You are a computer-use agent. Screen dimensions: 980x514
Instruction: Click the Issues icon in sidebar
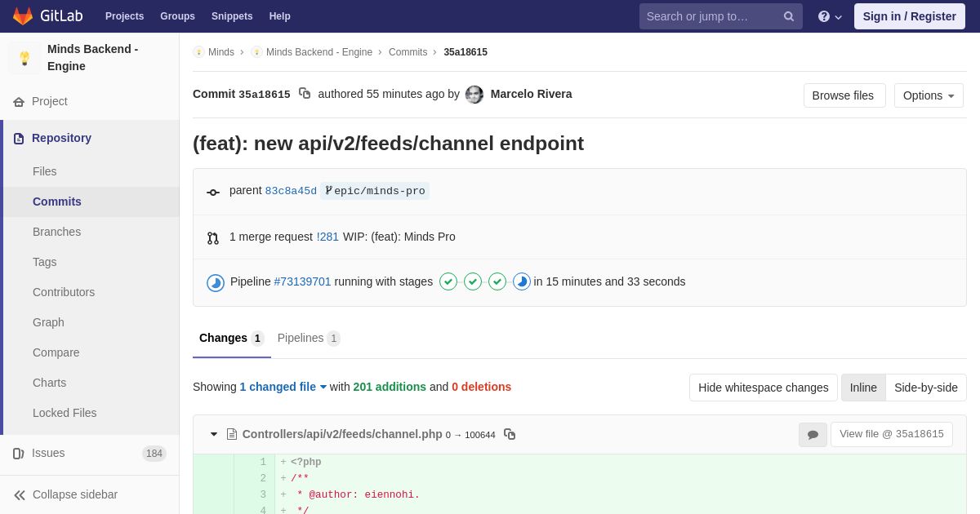click(19, 454)
